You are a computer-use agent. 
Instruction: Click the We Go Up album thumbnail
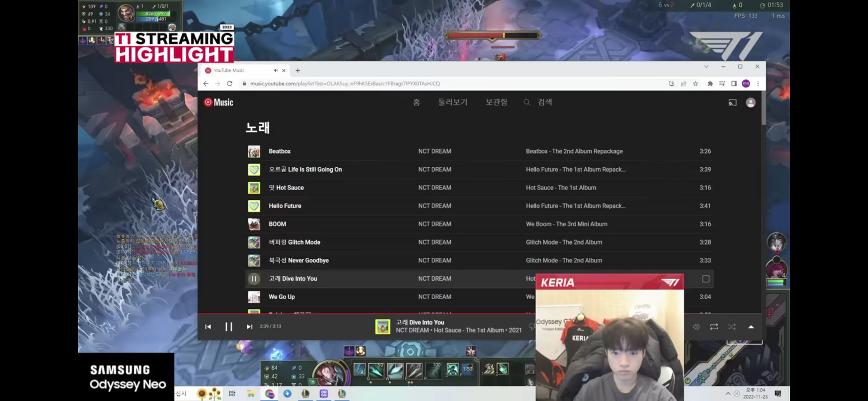click(254, 297)
